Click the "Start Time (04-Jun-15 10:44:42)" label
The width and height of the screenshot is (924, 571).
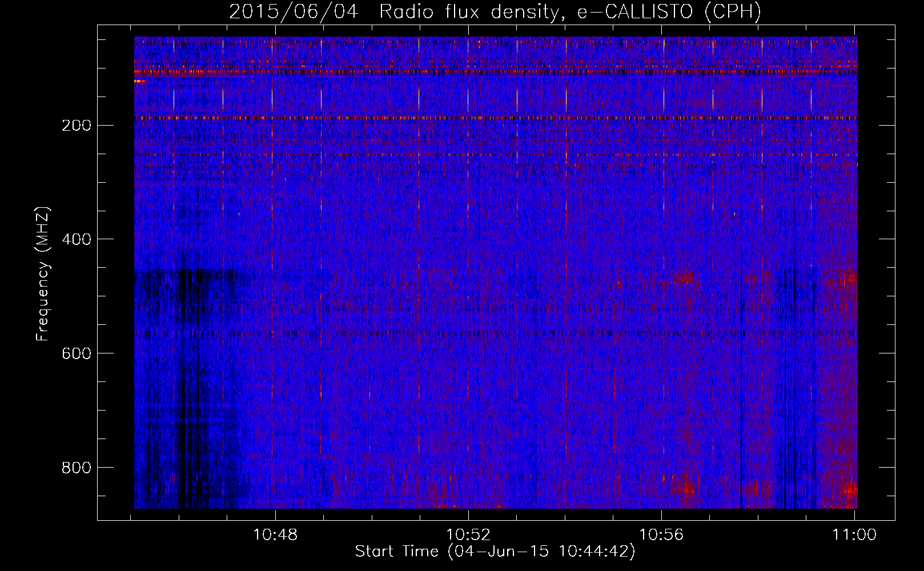495,552
